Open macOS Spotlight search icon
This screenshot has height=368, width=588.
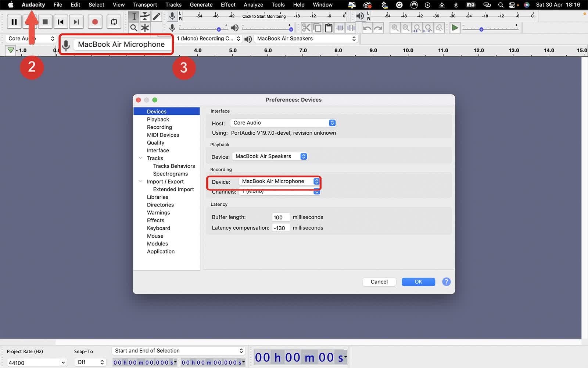tap(501, 5)
